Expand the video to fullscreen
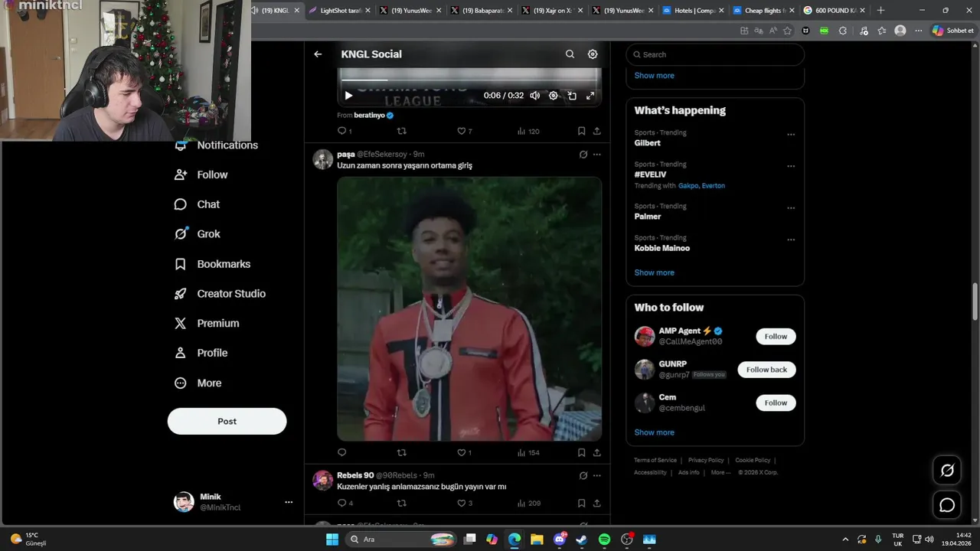The width and height of the screenshot is (980, 551). click(x=590, y=96)
